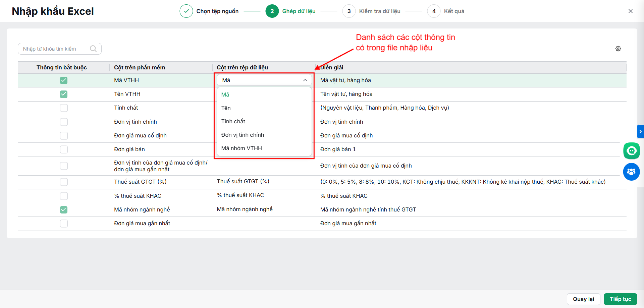The height and width of the screenshot is (308, 644).
Task: Tick the Đơn vị tính của đơn giá checkbox
Action: coord(64,166)
